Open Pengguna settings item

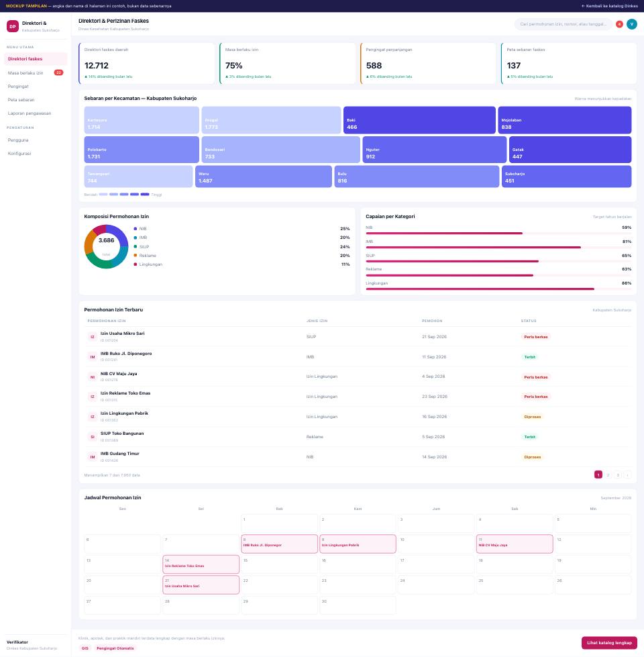[x=36, y=140]
